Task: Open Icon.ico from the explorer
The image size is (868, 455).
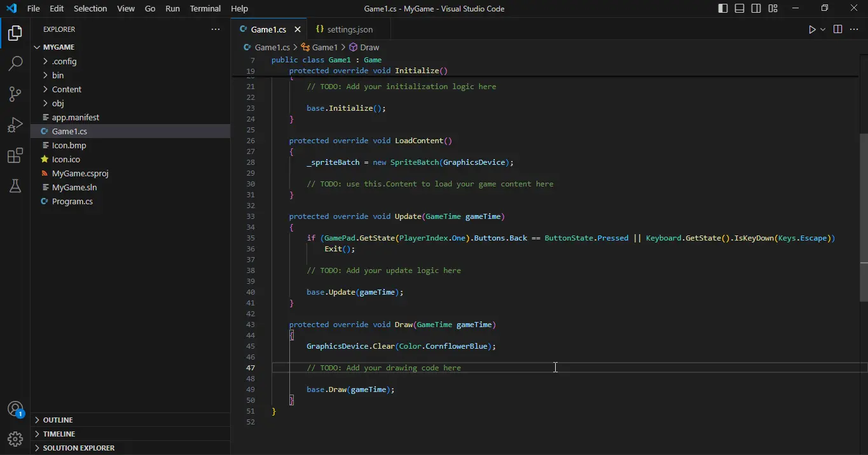Action: click(x=130, y=159)
